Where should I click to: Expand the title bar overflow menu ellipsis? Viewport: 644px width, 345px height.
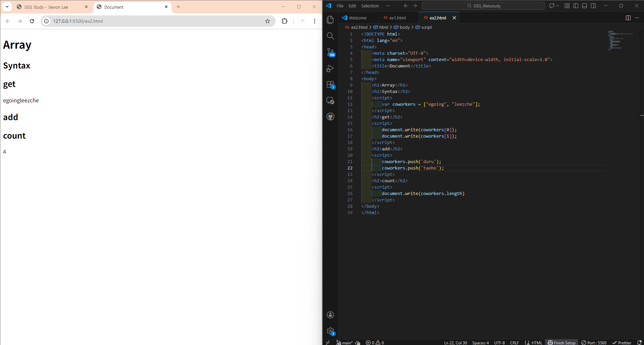pyautogui.click(x=388, y=6)
